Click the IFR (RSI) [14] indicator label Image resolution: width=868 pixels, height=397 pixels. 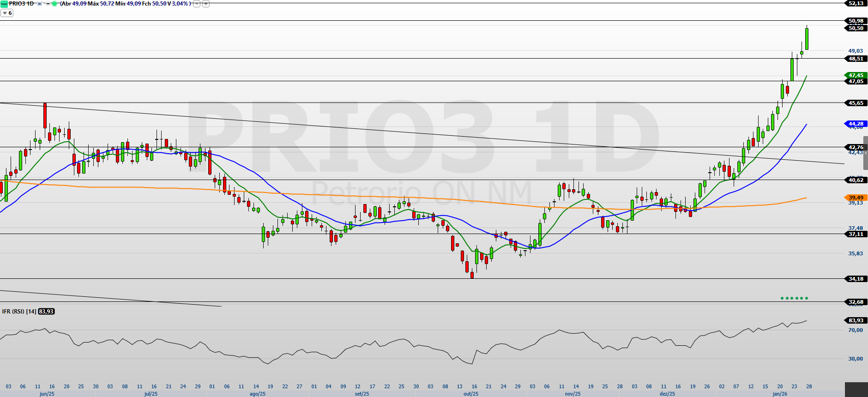[19, 312]
